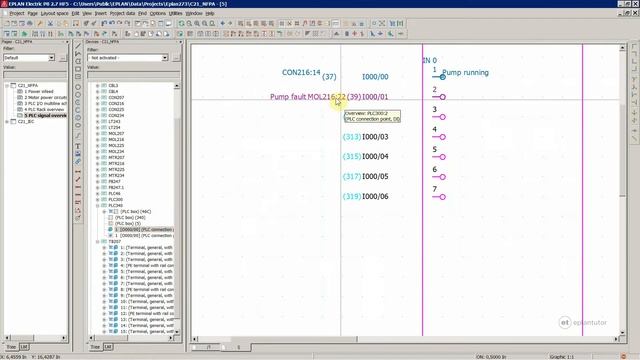This screenshot has width=640, height=360.
Task: Select the Spline curve tool
Action: tap(78, 136)
